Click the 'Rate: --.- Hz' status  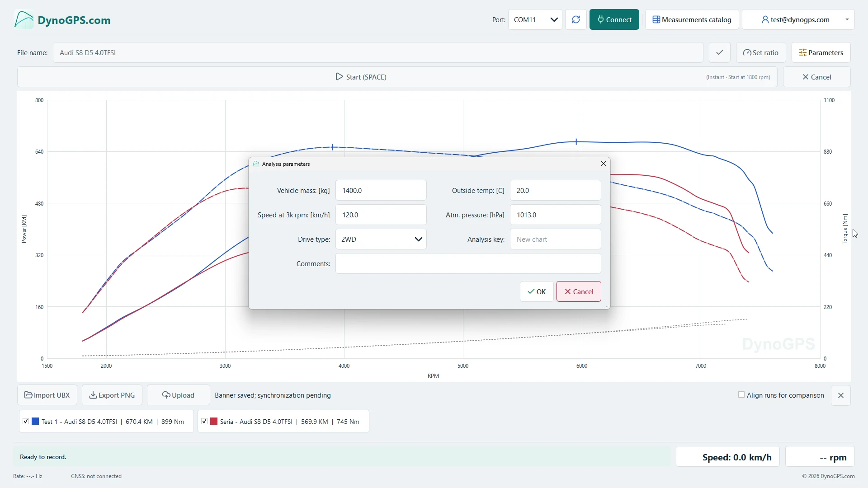click(28, 476)
